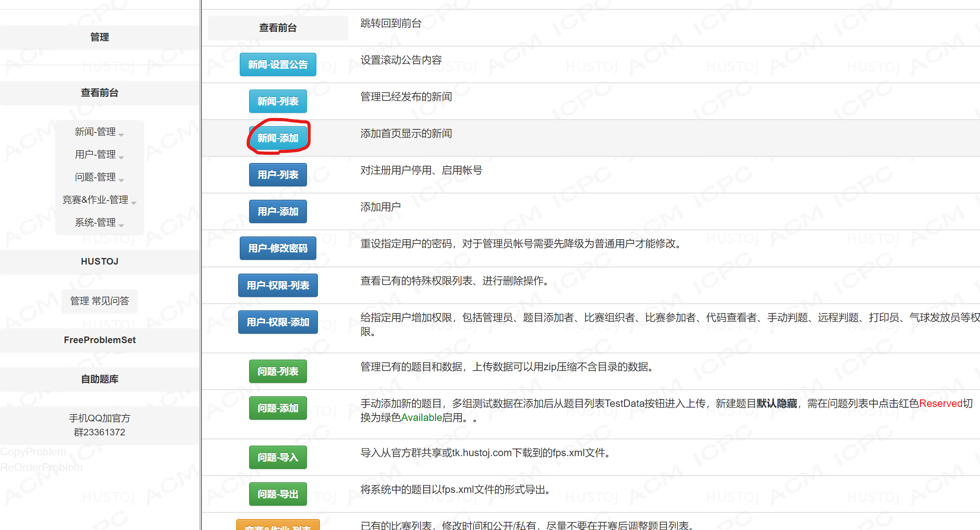980x530 pixels.
Task: Select 自助题库 in the sidebar
Action: coord(100,379)
